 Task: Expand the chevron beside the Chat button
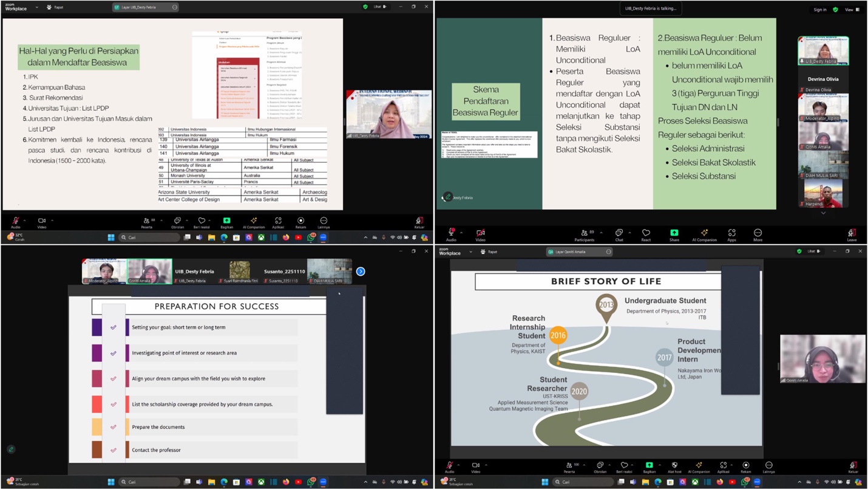(x=629, y=232)
